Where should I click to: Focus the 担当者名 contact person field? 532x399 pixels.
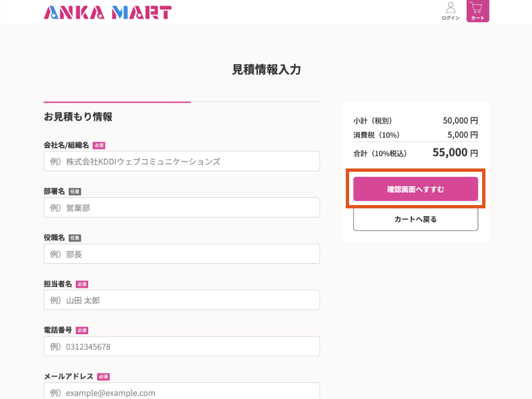pos(182,300)
